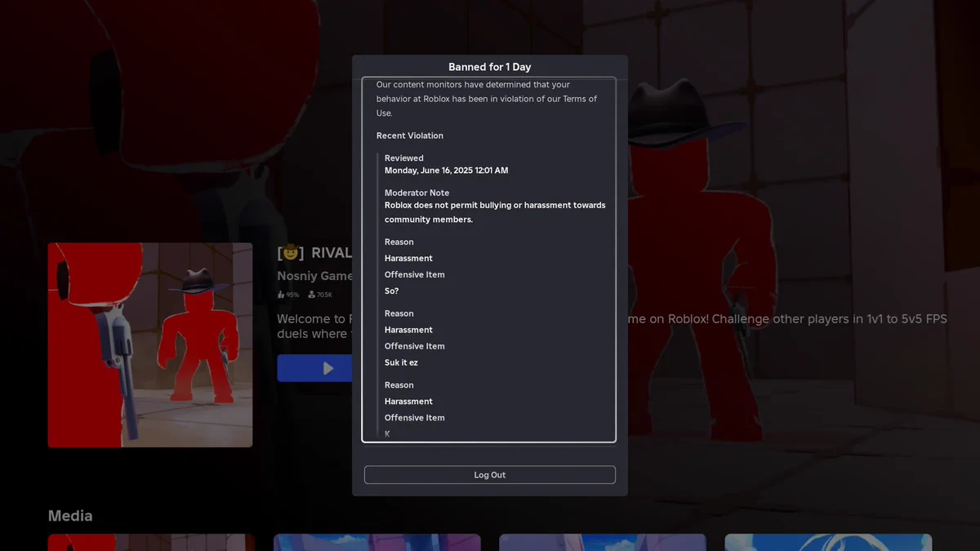Image resolution: width=980 pixels, height=551 pixels.
Task: Click the date Monday, June 16, 2025
Action: pos(446,171)
